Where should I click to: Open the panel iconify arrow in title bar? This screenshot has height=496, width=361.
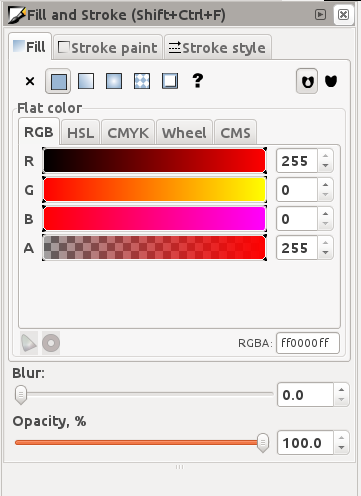[x=320, y=14]
